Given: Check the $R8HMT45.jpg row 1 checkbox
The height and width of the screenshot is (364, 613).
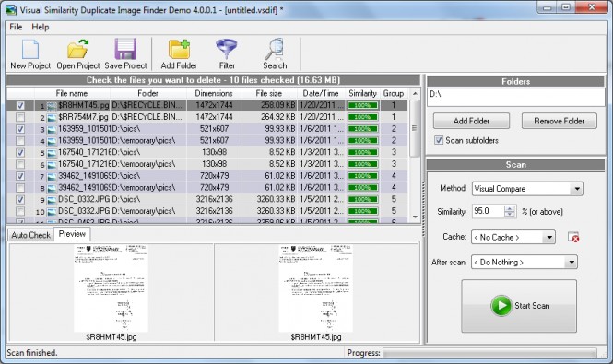Looking at the screenshot, I should tap(20, 106).
